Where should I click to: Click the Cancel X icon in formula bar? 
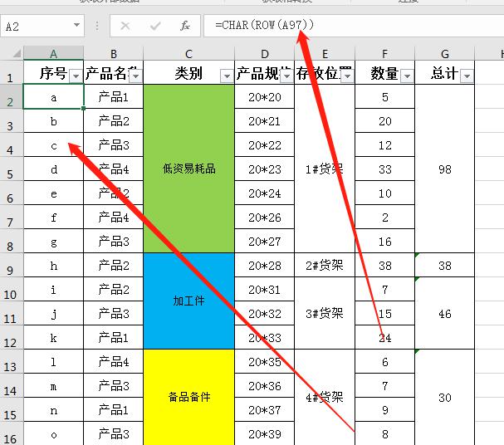[125, 26]
